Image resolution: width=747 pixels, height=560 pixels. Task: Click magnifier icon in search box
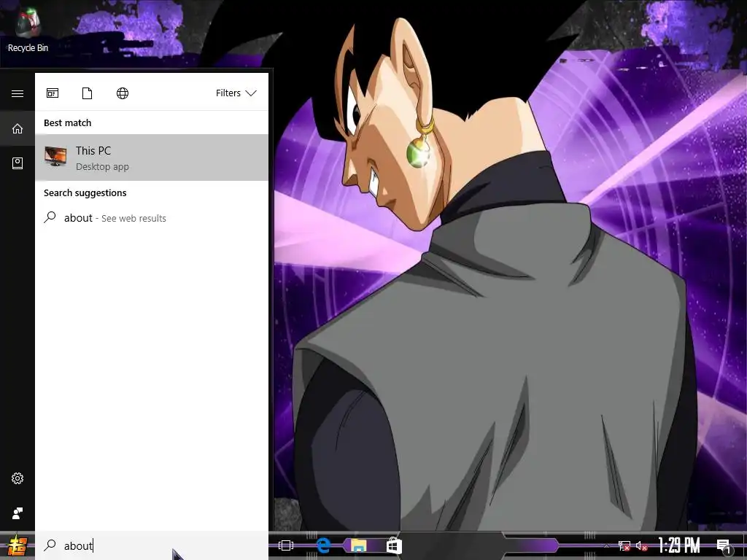tap(50, 545)
